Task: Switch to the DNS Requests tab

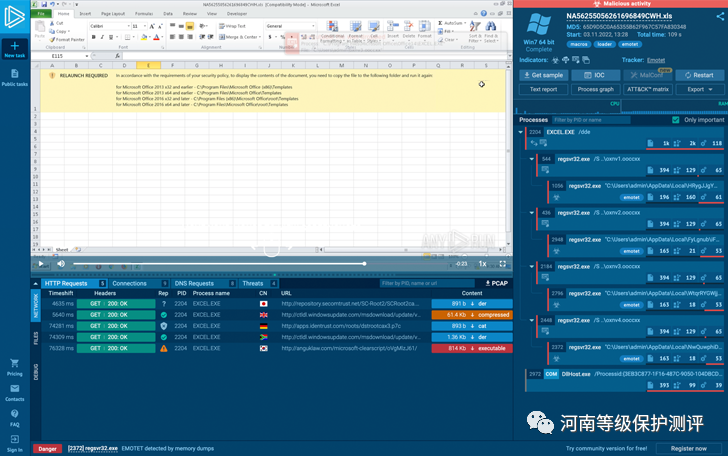Action: pyautogui.click(x=188, y=284)
